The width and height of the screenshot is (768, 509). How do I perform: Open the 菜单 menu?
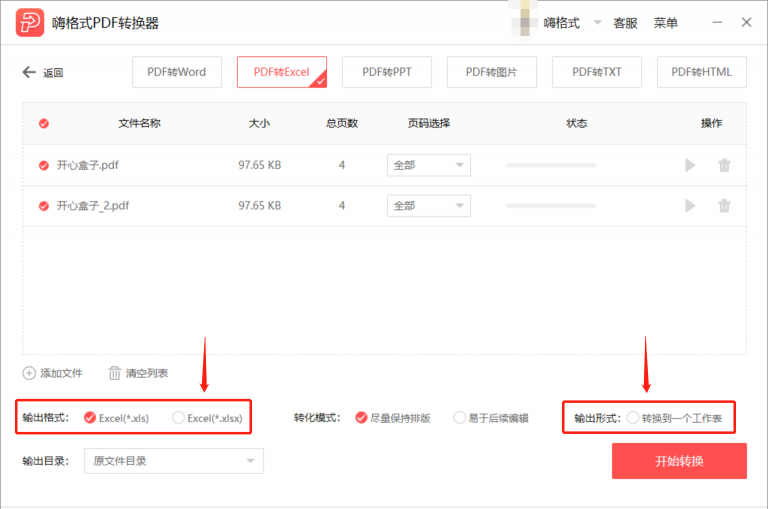(x=666, y=23)
